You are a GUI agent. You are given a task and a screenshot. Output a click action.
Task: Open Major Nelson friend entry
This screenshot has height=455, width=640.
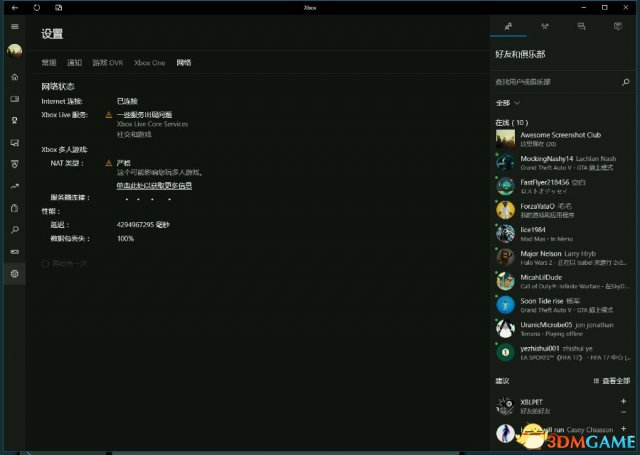[x=563, y=257]
